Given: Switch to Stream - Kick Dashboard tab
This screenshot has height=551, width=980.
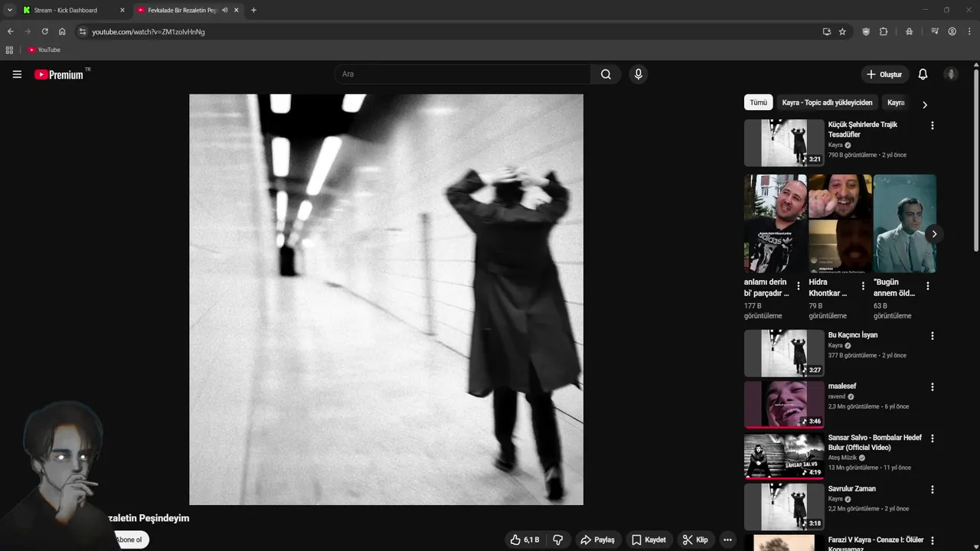Looking at the screenshot, I should pos(73,10).
